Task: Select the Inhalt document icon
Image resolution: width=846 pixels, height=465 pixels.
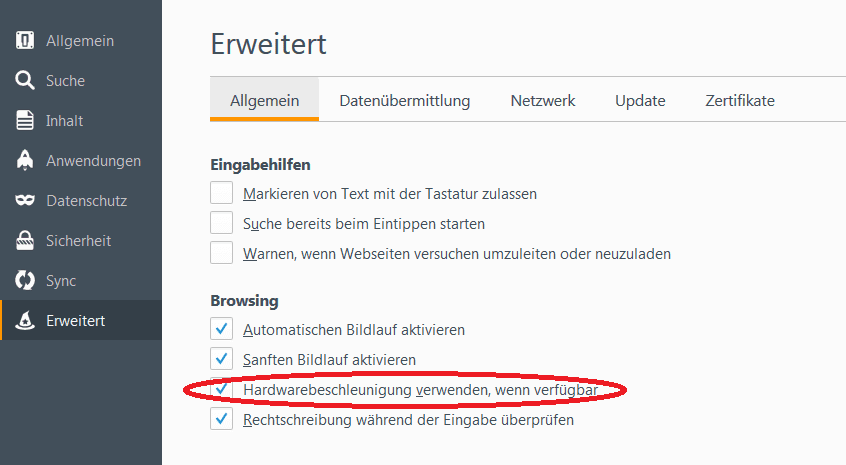Action: coord(25,120)
